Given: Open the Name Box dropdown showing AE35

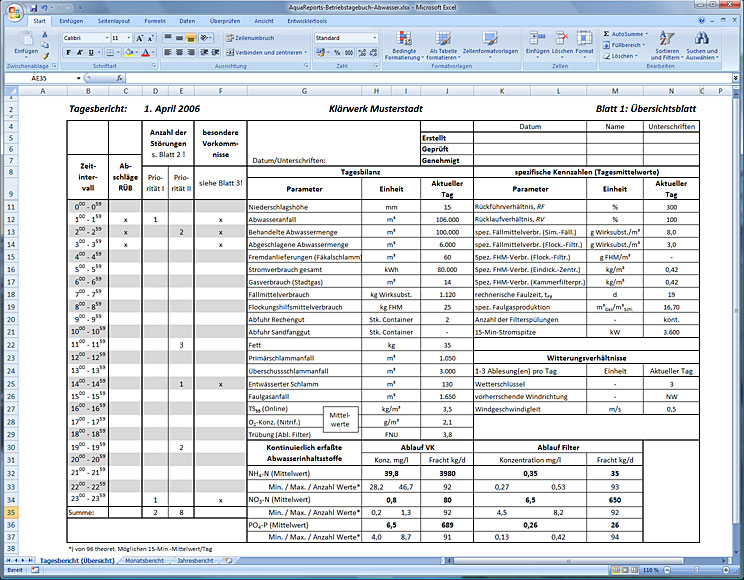Looking at the screenshot, I should coord(79,78).
